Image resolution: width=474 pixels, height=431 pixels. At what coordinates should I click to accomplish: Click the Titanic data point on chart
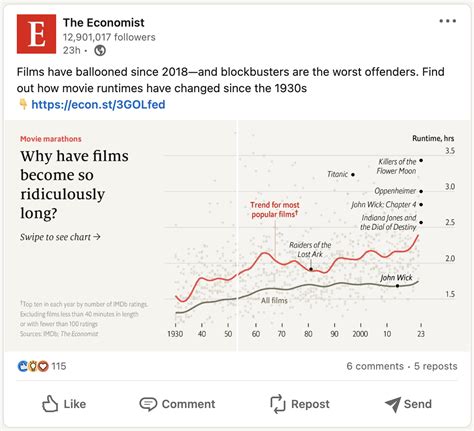coord(353,174)
